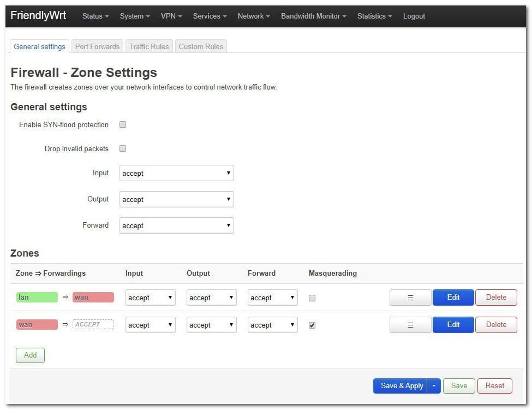532x410 pixels.
Task: Toggle the Drop invalid packets checkbox
Action: (123, 148)
